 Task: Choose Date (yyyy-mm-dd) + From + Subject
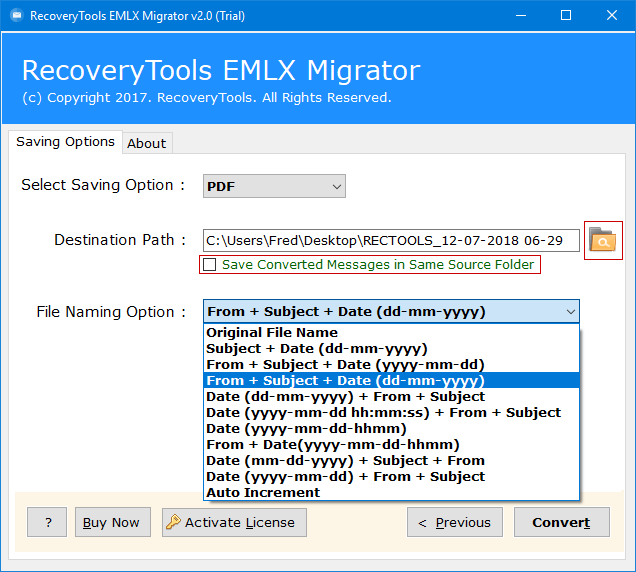point(391,476)
